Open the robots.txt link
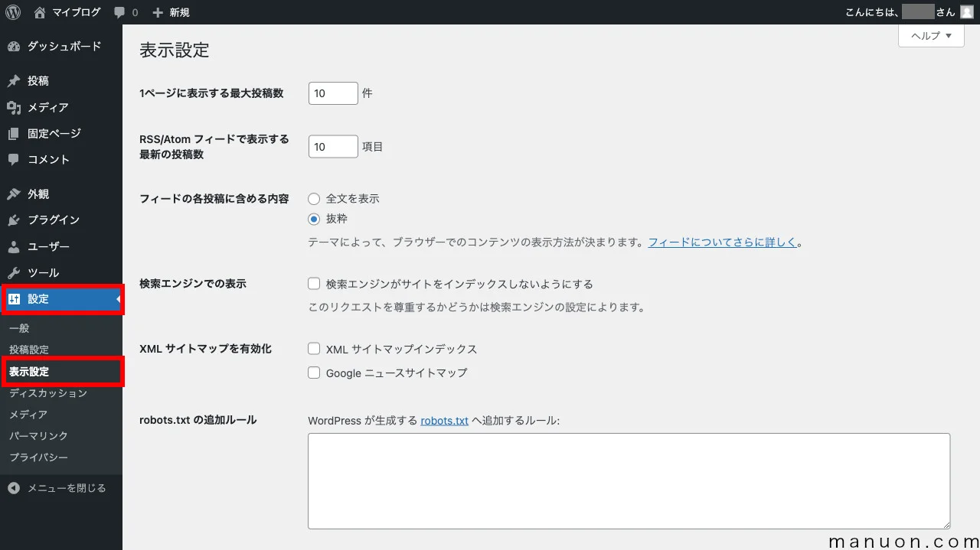 [444, 420]
